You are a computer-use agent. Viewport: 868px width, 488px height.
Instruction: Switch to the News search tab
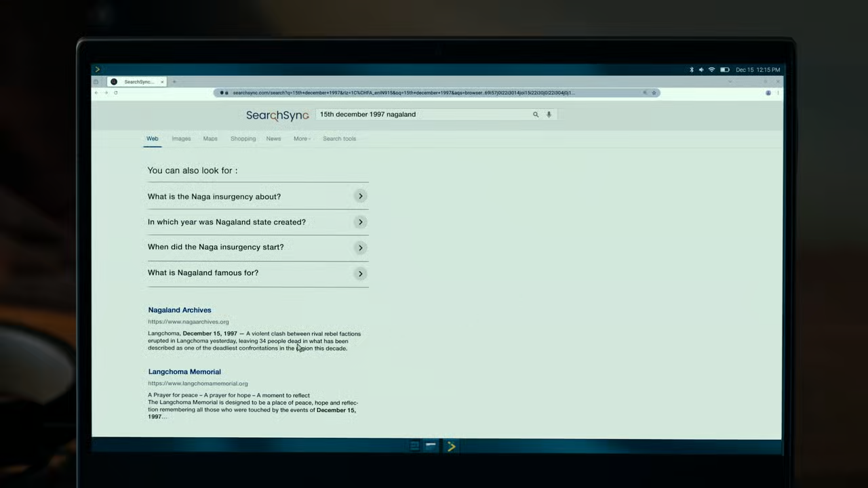[273, 139]
